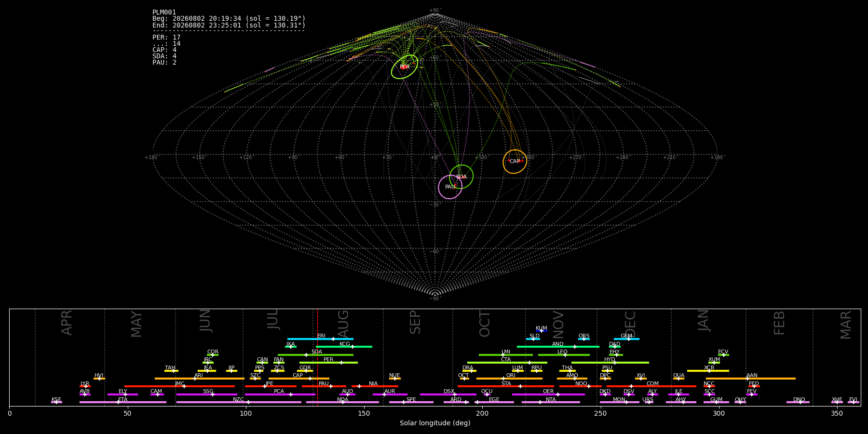Click the red dashed current solar longitude line
The image size is (868, 434).
point(317,357)
